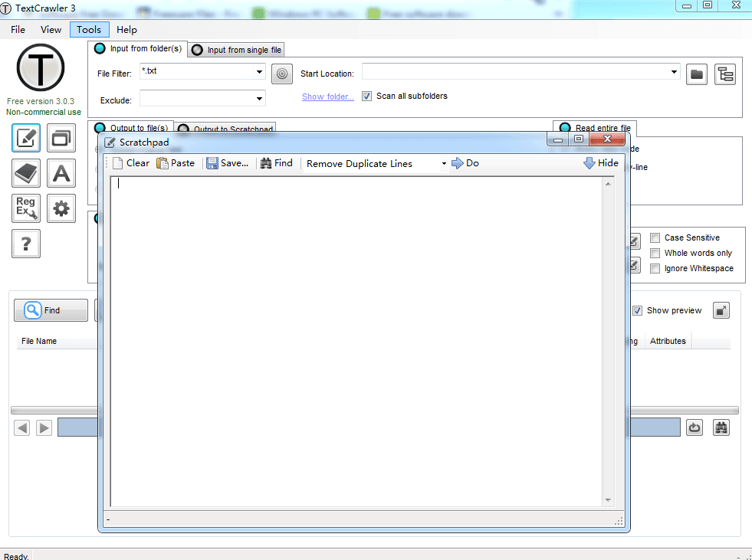The height and width of the screenshot is (560, 752).
Task: Click the Show folder... link
Action: [328, 97]
